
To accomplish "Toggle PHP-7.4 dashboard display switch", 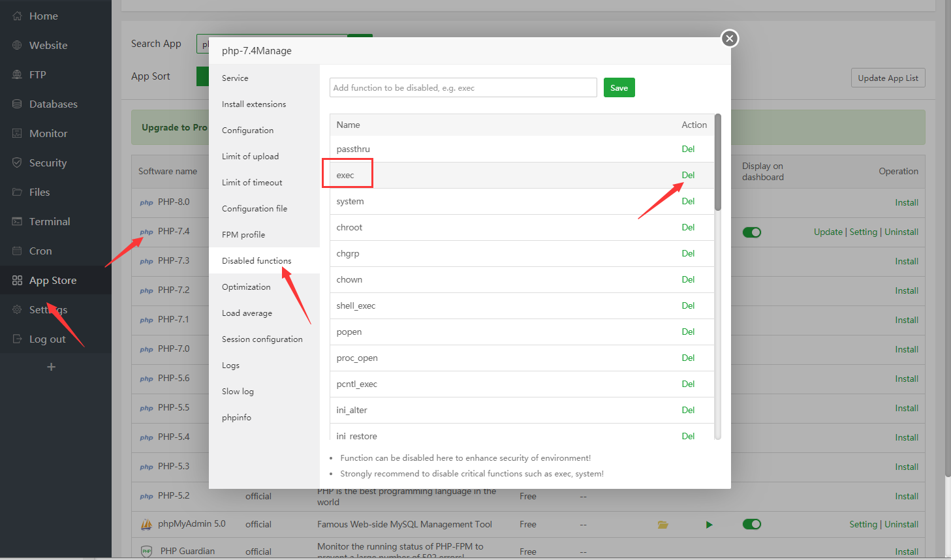I will click(x=752, y=232).
